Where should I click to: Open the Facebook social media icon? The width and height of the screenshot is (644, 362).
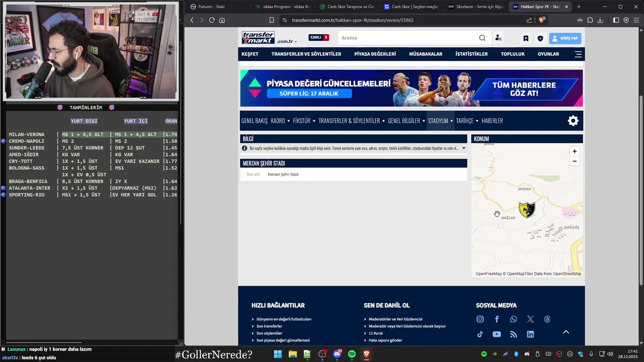click(497, 319)
